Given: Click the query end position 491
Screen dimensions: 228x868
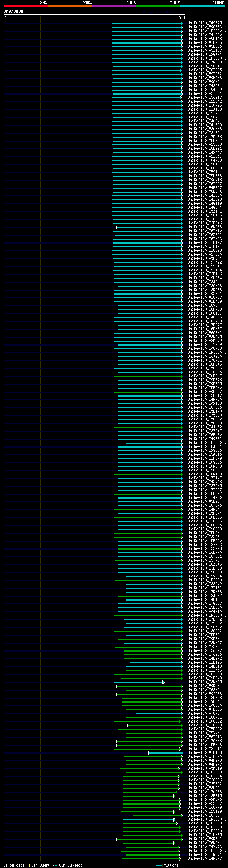Looking at the screenshot, I should pos(180,17).
